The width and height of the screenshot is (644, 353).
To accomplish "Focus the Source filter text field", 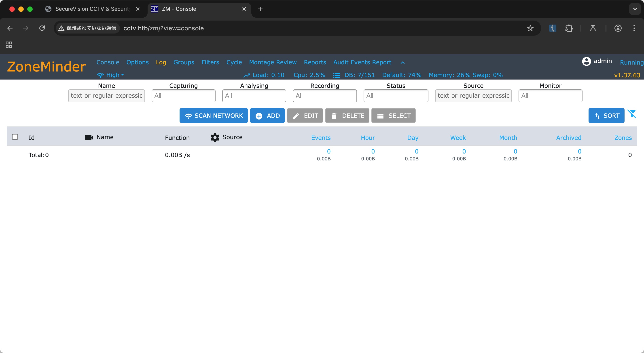I will click(x=473, y=96).
